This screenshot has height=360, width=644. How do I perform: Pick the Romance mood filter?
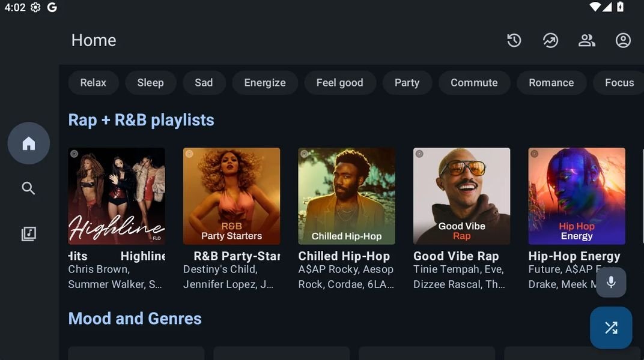point(551,83)
